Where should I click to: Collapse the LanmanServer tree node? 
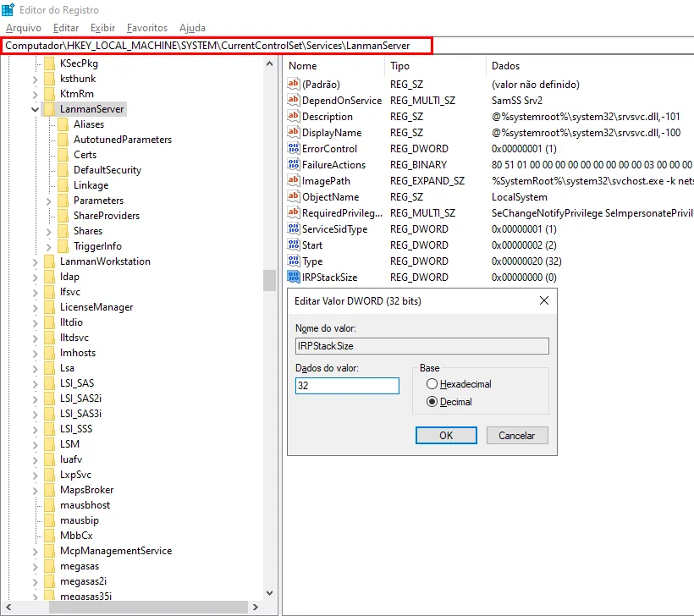click(35, 109)
